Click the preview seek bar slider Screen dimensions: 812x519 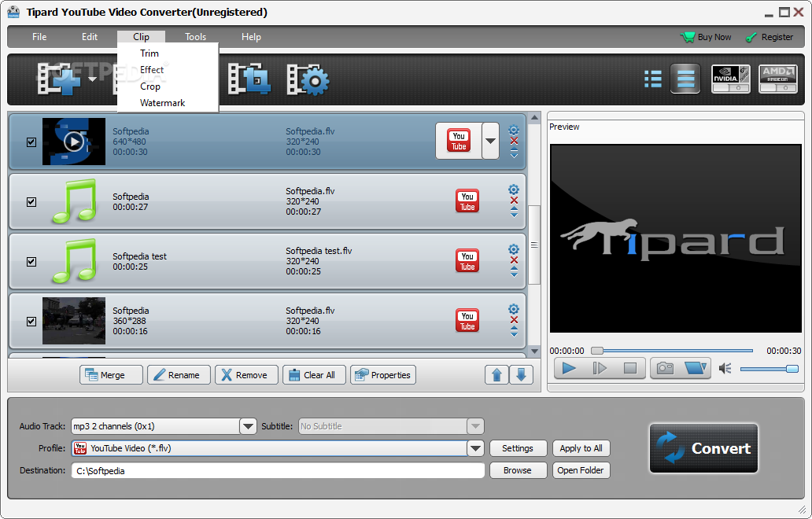point(672,351)
